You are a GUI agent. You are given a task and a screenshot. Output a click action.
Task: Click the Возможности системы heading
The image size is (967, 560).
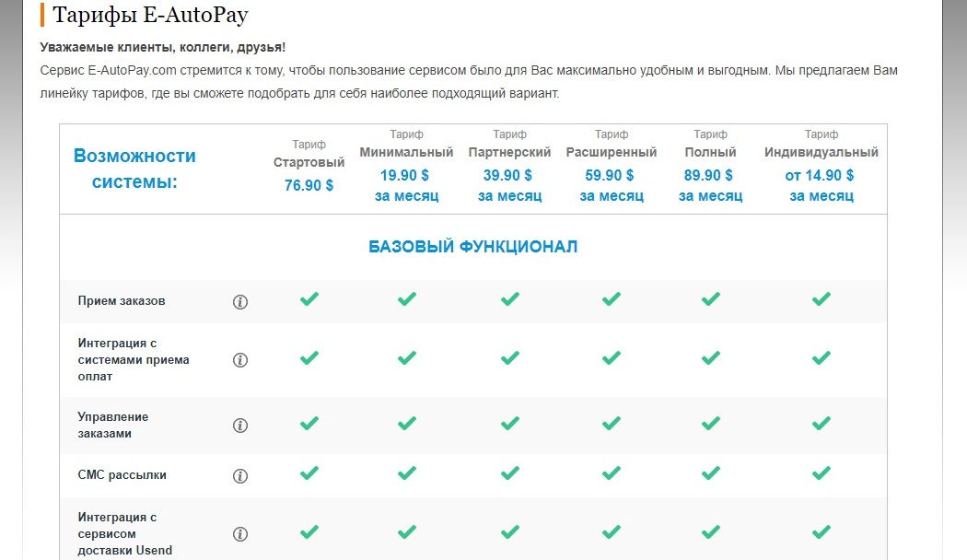click(x=134, y=169)
